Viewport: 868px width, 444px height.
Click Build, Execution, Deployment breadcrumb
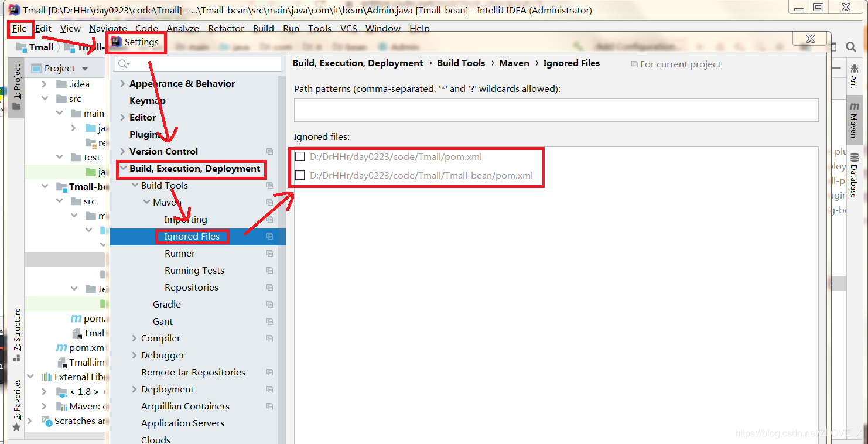click(x=358, y=63)
